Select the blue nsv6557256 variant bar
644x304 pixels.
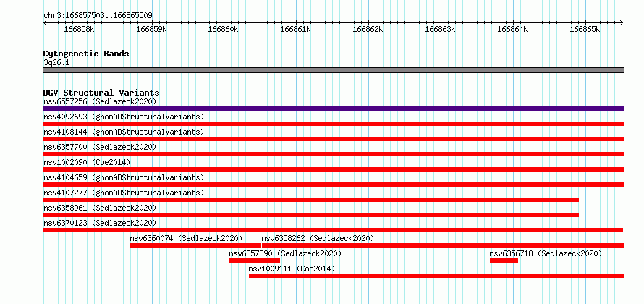click(333, 109)
